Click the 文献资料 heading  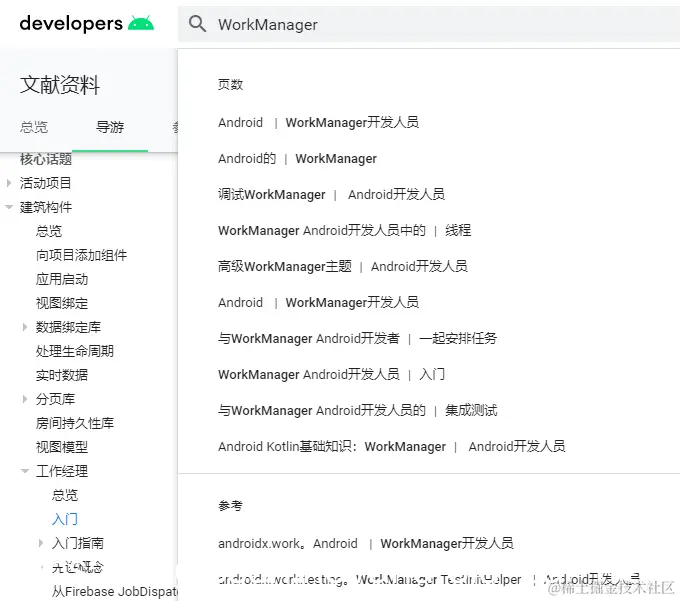coord(60,85)
